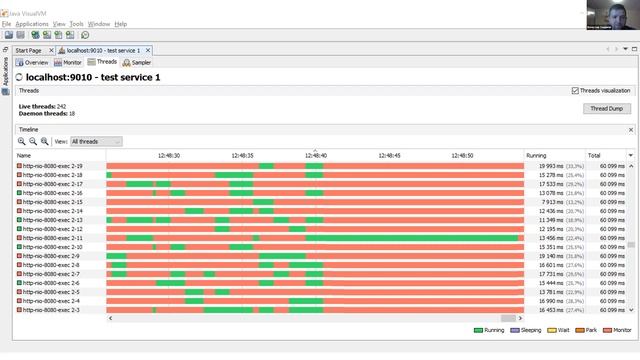Zoom in the threads timeline
The width and height of the screenshot is (640, 360).
point(22,142)
